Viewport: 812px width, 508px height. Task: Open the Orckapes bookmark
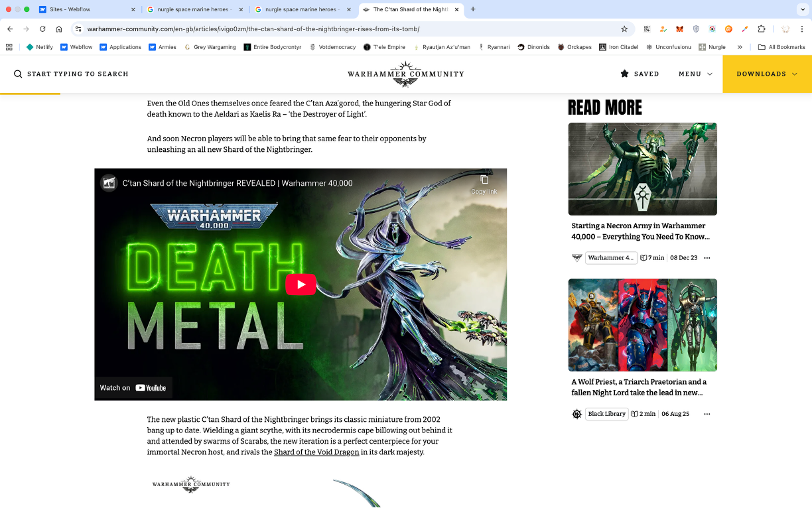pos(575,47)
